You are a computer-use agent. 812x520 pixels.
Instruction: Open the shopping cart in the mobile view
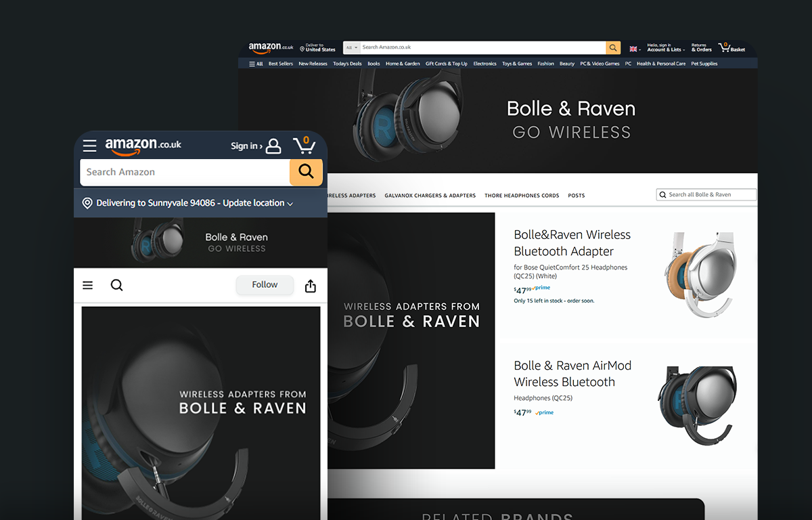304,145
